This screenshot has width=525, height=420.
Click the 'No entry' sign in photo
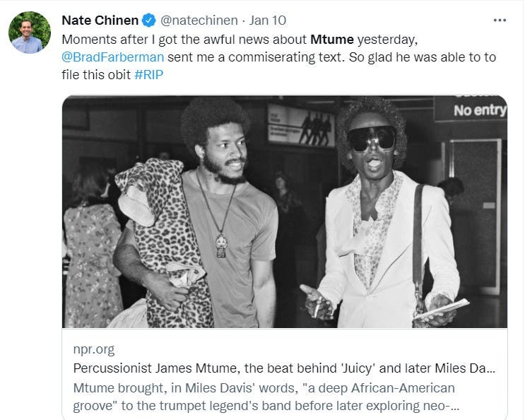479,110
